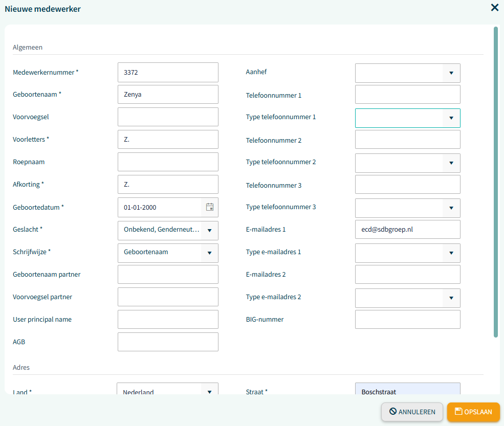504x426 pixels.
Task: Open the Geboortedatum calendar picker icon
Action: (209, 207)
